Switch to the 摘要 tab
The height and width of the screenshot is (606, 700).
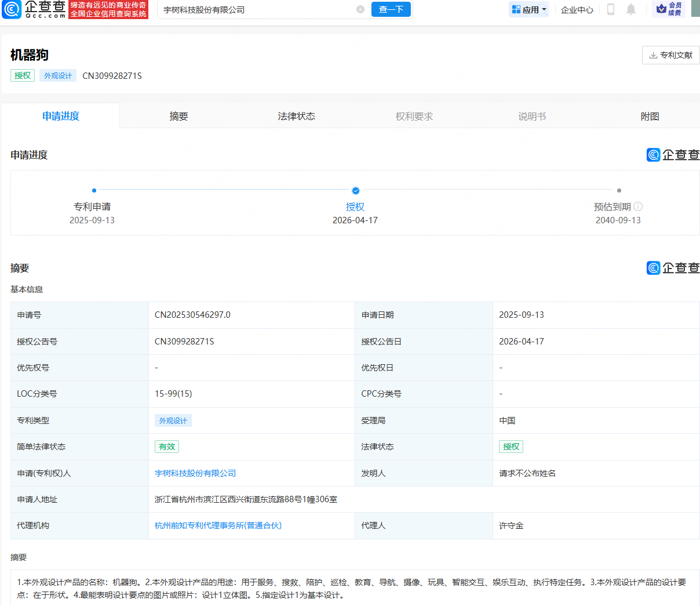178,116
